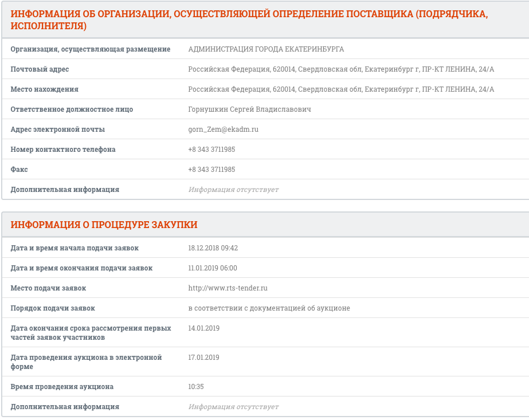Click label Дата и время окончания подачи заявок

[x=81, y=268]
